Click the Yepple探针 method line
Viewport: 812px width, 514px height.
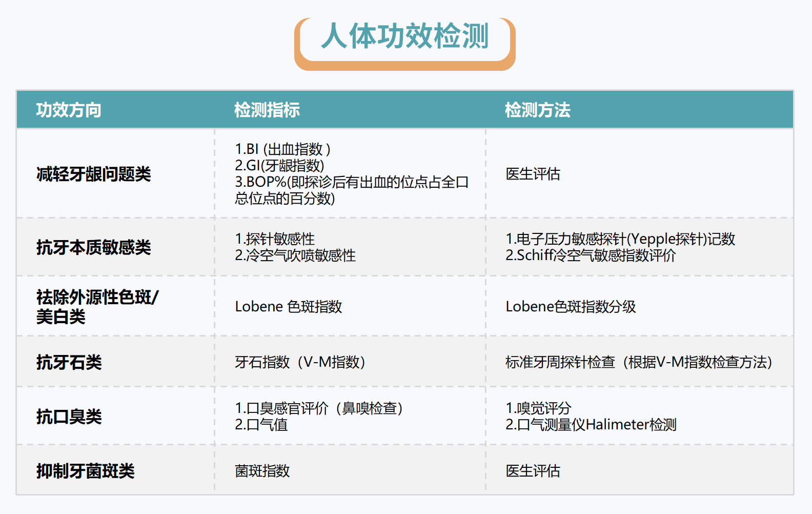(x=620, y=239)
